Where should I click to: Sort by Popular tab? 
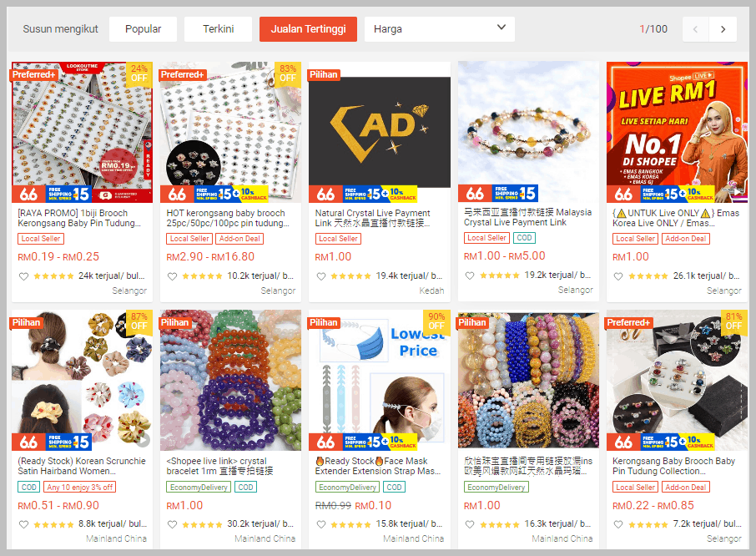click(x=143, y=29)
